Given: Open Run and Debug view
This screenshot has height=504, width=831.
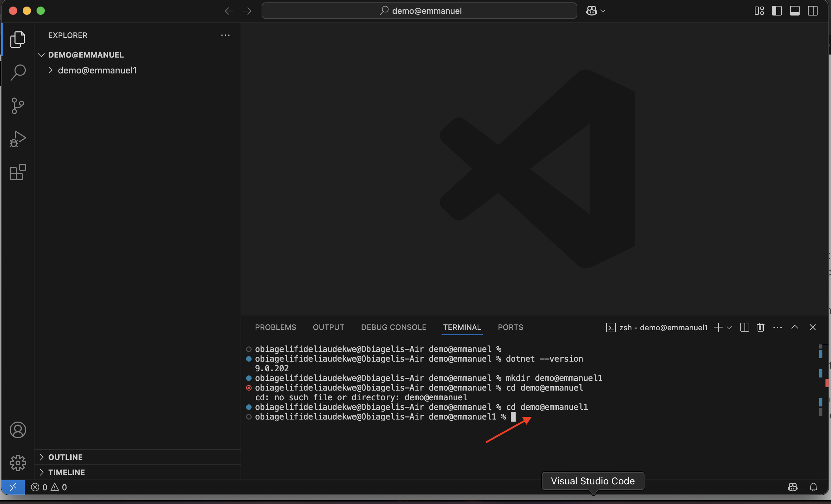Looking at the screenshot, I should click(x=18, y=139).
